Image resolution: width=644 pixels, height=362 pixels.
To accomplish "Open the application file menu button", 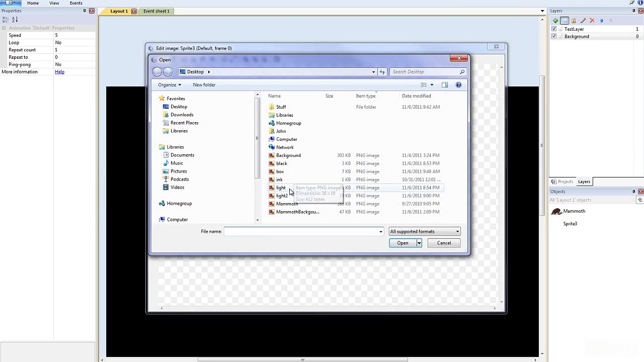I will click(11, 3).
